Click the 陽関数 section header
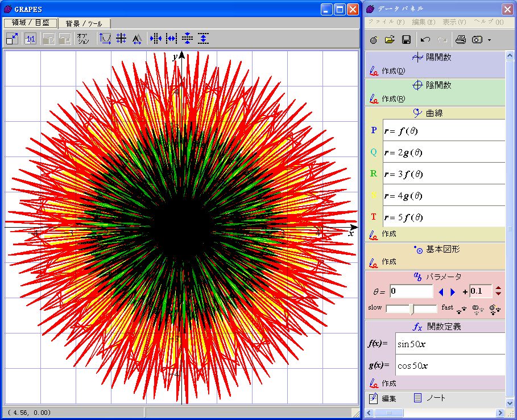Viewport: 517px width, 420px height. [x=435, y=57]
